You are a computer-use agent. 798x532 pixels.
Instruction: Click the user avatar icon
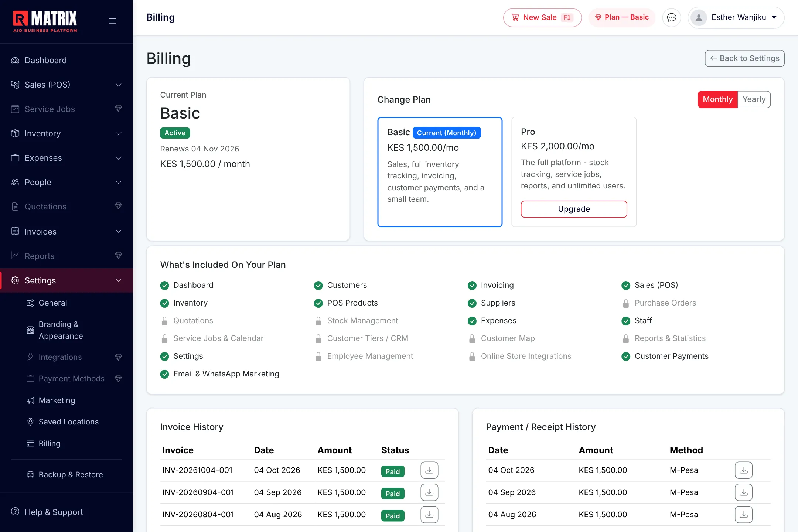[x=699, y=17]
